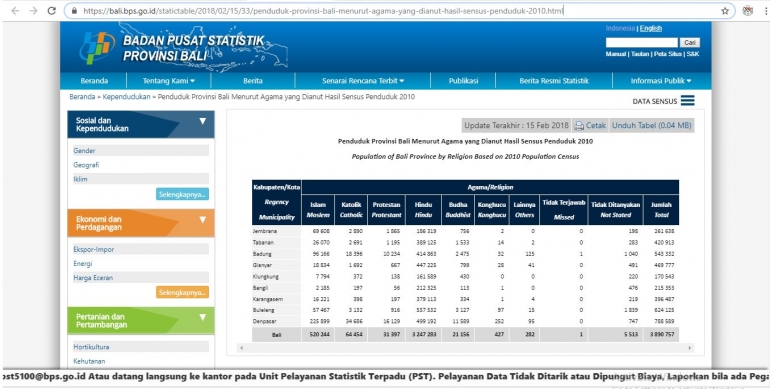Open the Berita menu item
Viewport: 770px width, 389px height.
point(253,81)
